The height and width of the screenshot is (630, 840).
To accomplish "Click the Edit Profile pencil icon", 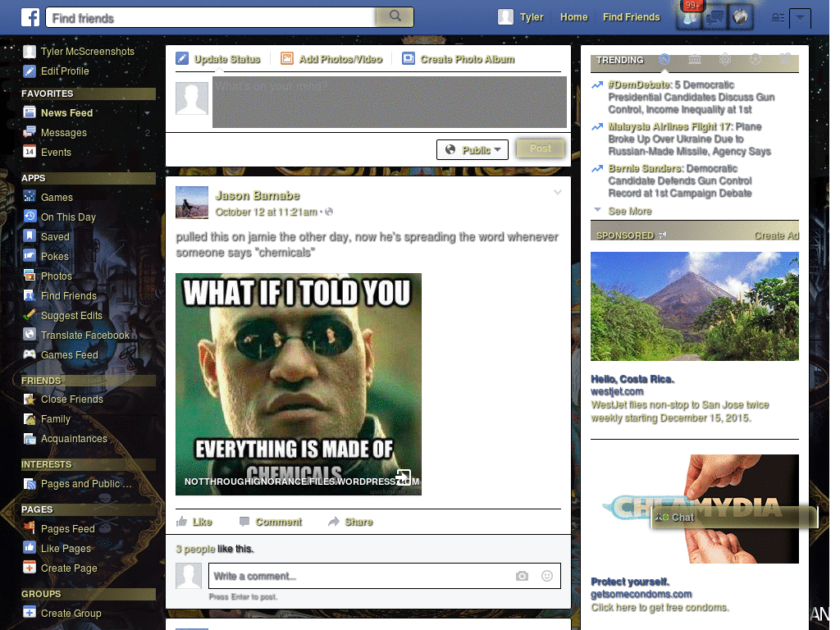I will point(30,71).
